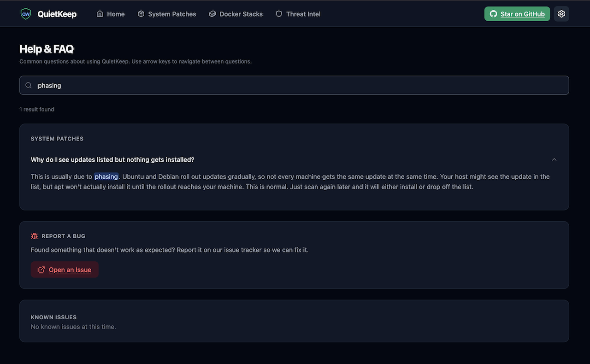Navigate to Docker Stacks
This screenshot has height=364, width=590.
241,14
